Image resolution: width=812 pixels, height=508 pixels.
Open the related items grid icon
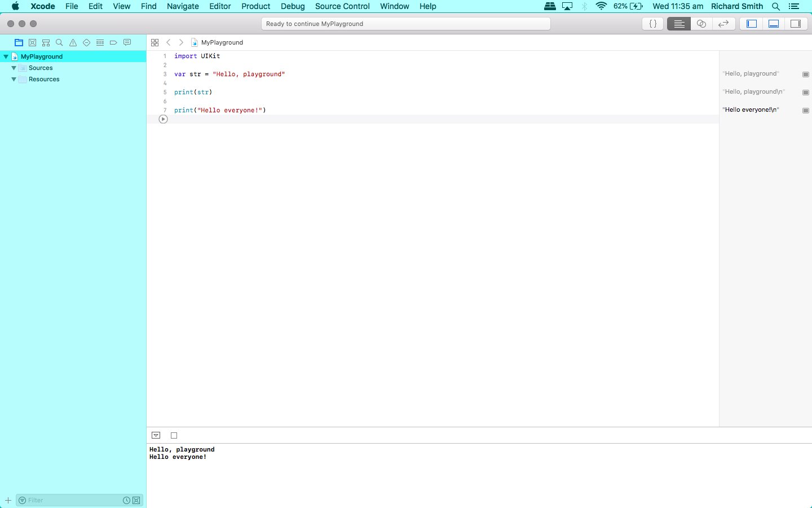(x=155, y=42)
